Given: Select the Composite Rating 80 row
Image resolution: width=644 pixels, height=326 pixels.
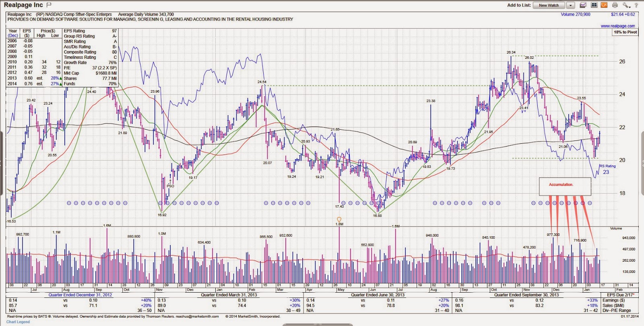Looking at the screenshot, I should point(90,52).
